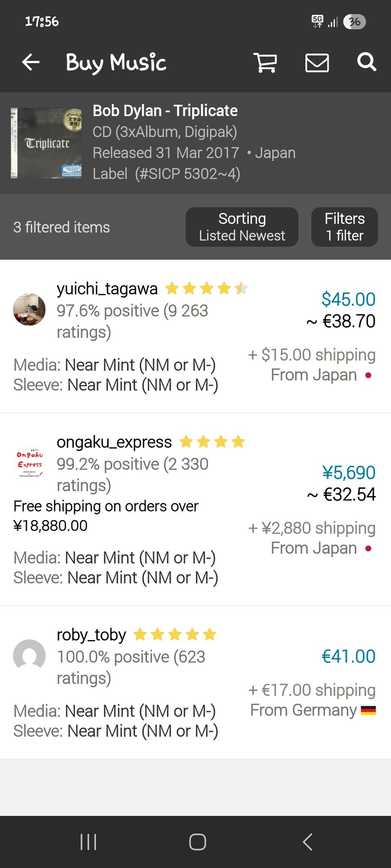
Task: Open the Sorting Listed Newest dropdown
Action: pyautogui.click(x=242, y=227)
